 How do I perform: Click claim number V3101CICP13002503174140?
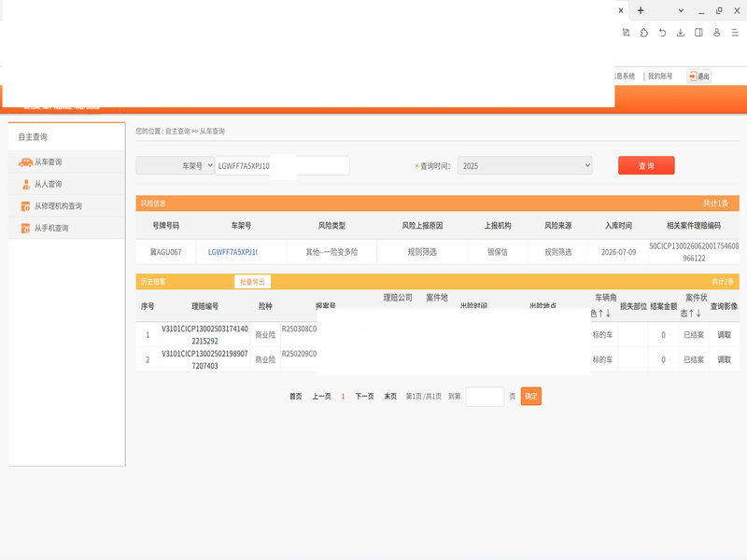click(x=204, y=335)
